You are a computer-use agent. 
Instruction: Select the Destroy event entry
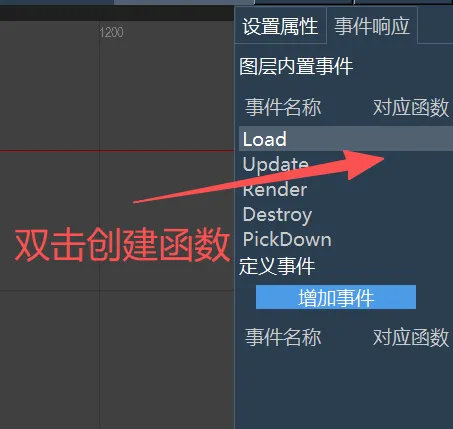277,215
